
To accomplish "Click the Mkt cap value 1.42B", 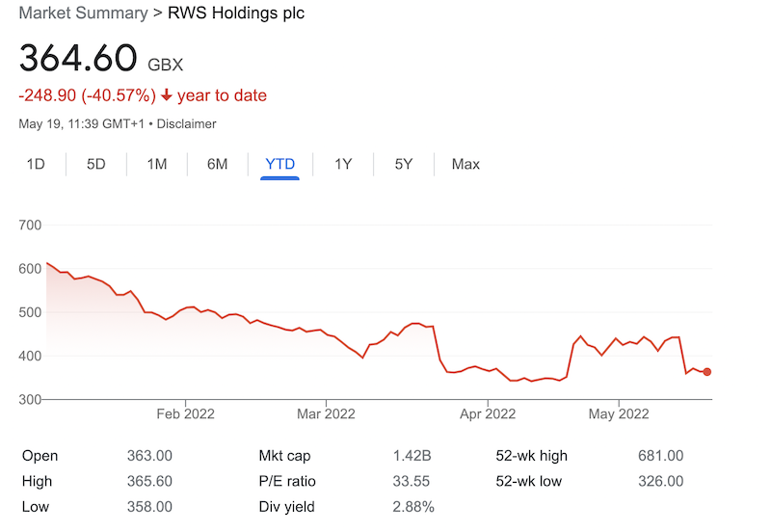I will pos(412,456).
